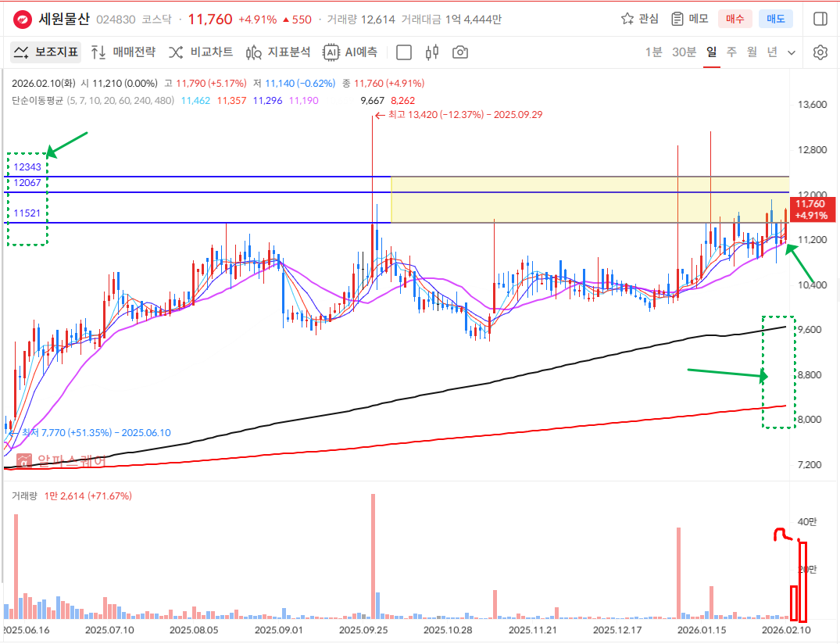Open the 보조지표 indicators menu
The width and height of the screenshot is (840, 644).
pos(46,52)
